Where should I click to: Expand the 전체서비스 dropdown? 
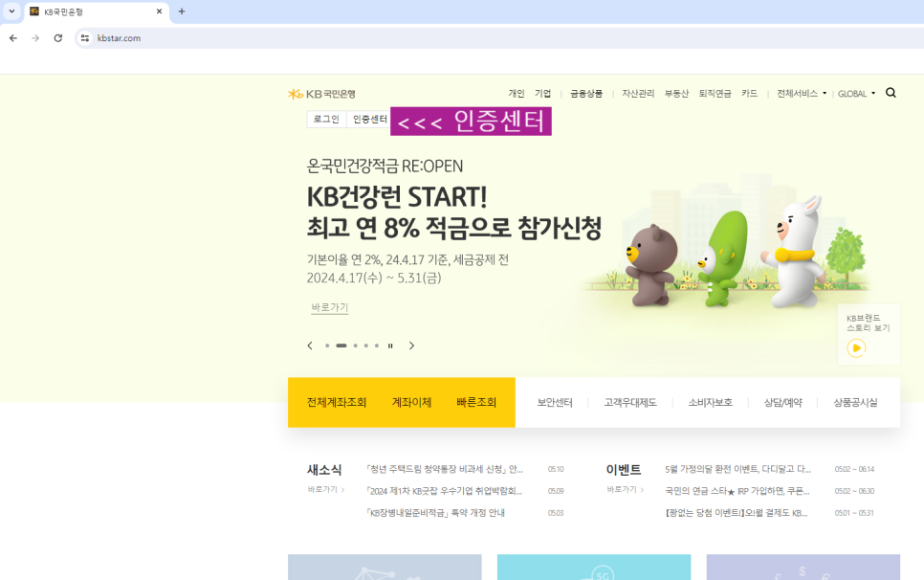pos(802,93)
